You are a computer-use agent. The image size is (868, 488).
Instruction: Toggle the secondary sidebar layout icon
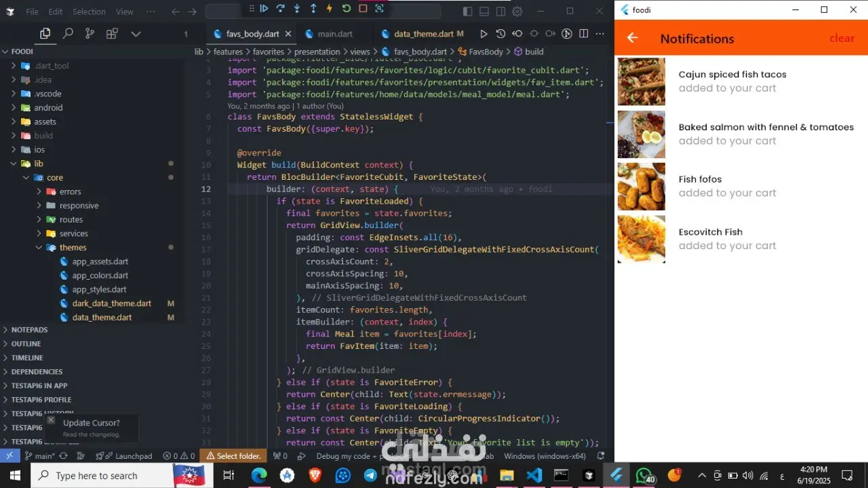500,12
